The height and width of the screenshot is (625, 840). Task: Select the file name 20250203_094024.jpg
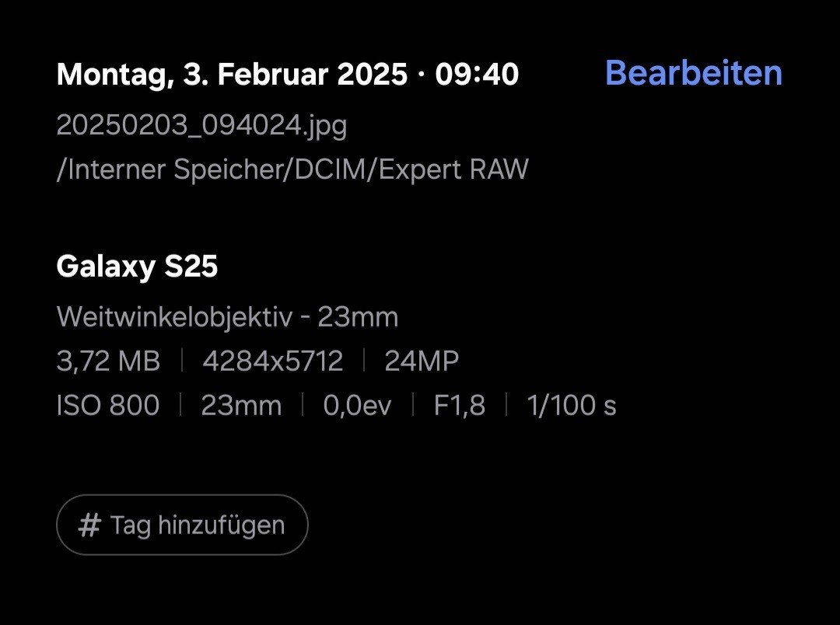coord(201,125)
